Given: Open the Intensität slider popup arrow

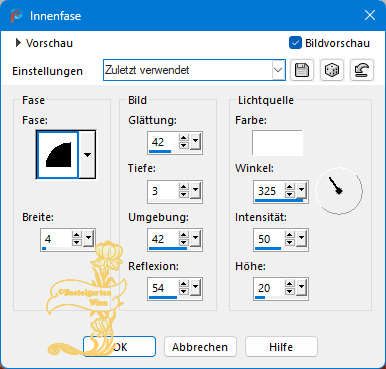Looking at the screenshot, I should pyautogui.click(x=302, y=238).
